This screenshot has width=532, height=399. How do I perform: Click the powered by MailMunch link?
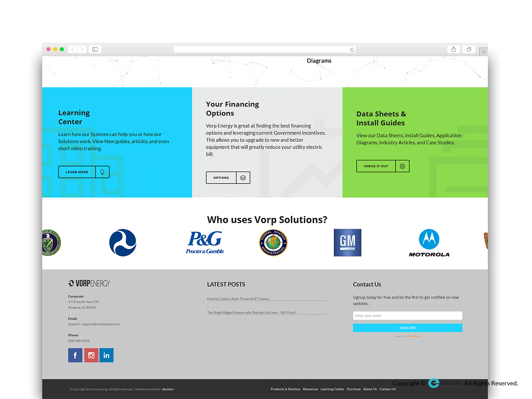(408, 336)
